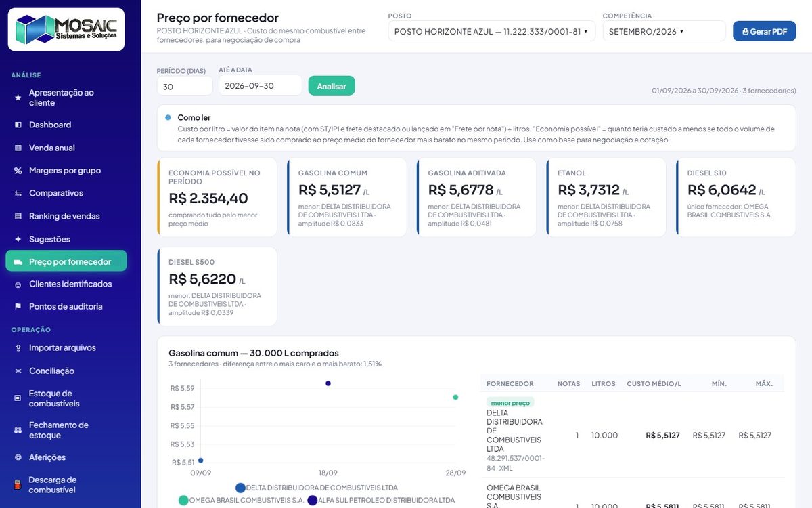Click the Comparativos arrows icon

coord(18,194)
